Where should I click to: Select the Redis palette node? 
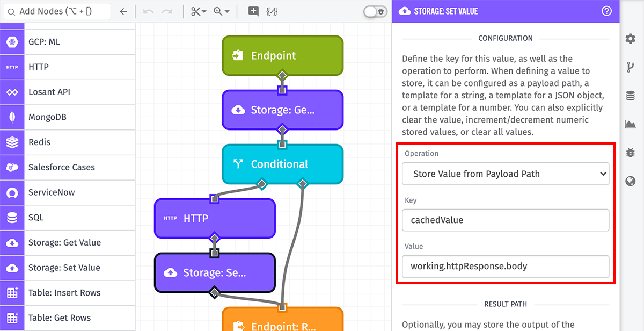pos(67,142)
